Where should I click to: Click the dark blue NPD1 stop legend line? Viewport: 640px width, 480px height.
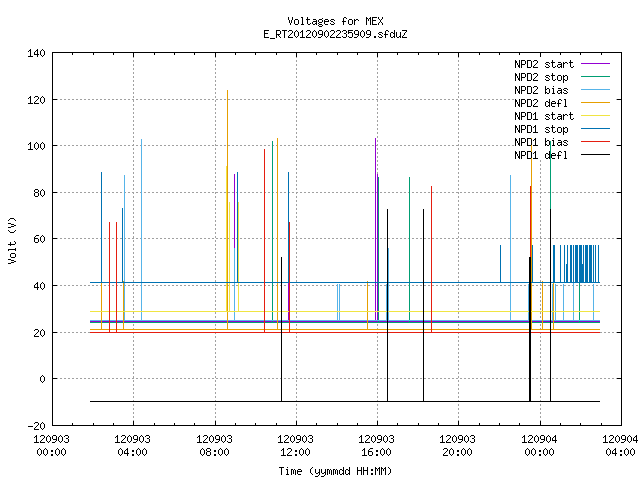[596, 129]
